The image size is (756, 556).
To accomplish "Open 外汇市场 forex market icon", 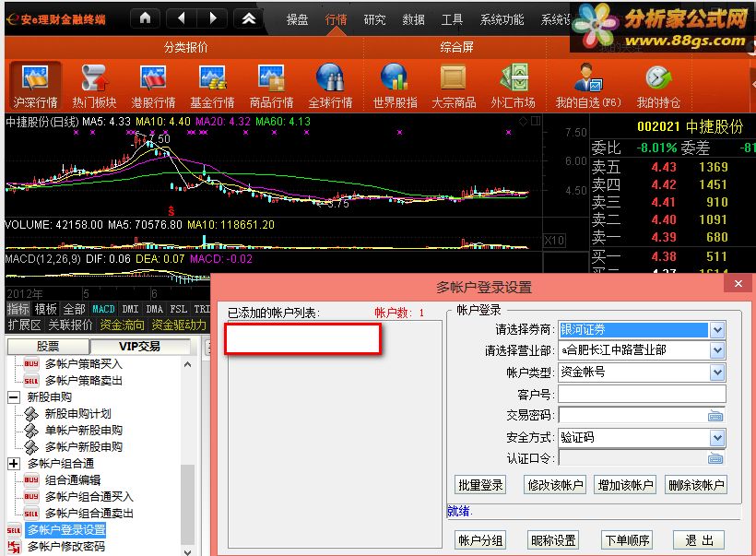I will pyautogui.click(x=513, y=85).
